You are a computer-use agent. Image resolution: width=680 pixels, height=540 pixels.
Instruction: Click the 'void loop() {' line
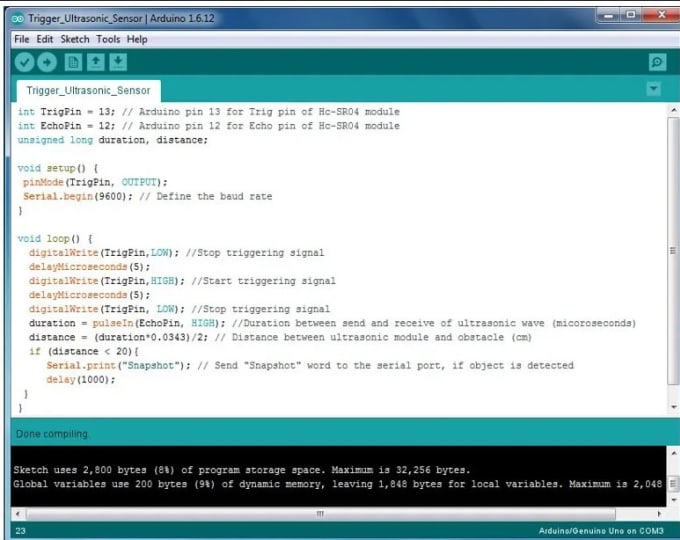(x=55, y=239)
